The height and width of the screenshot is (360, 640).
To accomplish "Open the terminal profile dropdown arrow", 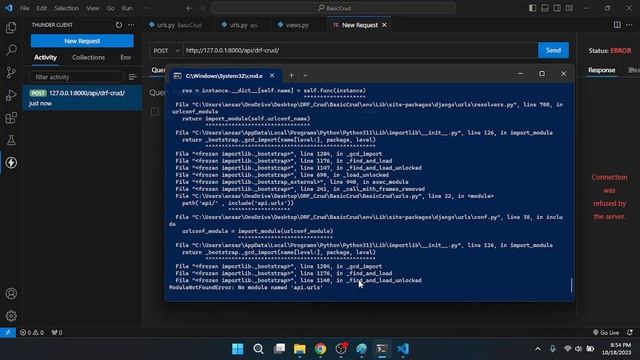I will (x=305, y=76).
